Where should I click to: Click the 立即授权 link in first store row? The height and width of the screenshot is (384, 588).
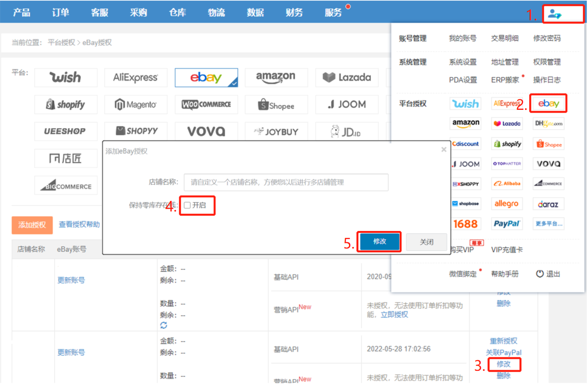pyautogui.click(x=394, y=315)
